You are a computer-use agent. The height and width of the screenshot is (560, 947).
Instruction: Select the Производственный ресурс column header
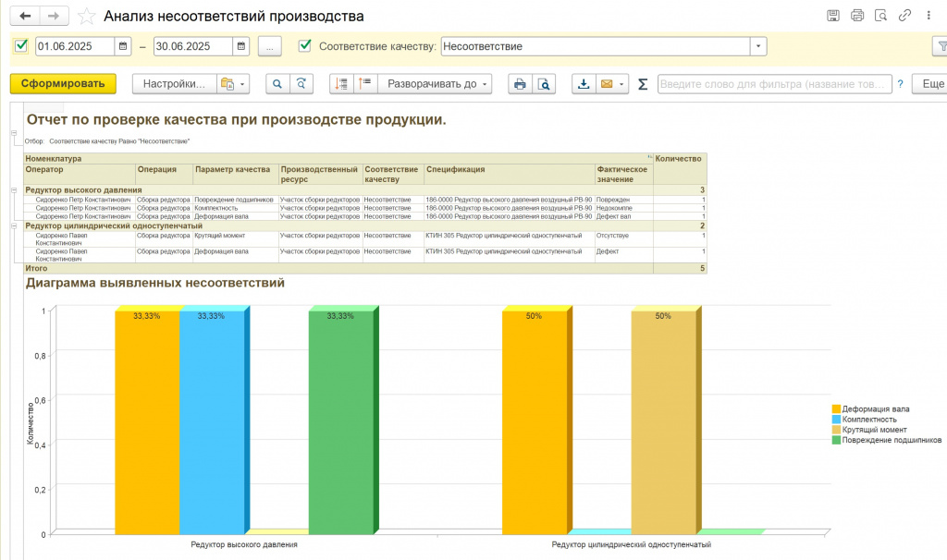click(x=321, y=175)
